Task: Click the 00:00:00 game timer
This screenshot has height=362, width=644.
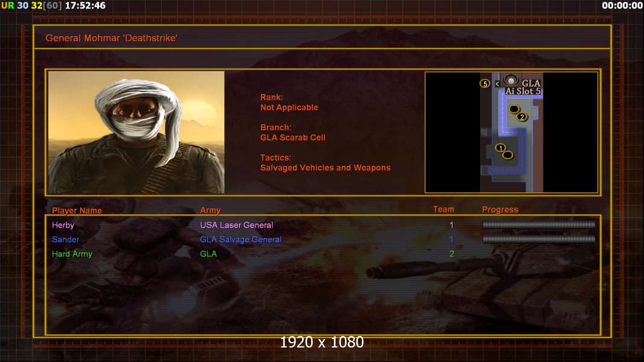Action: coord(622,6)
